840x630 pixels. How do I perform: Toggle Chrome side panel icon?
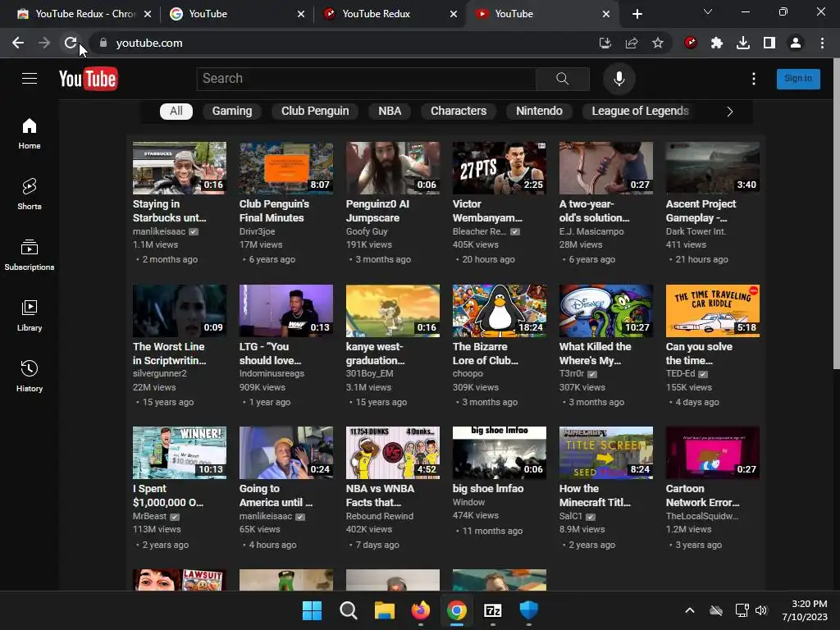[769, 43]
